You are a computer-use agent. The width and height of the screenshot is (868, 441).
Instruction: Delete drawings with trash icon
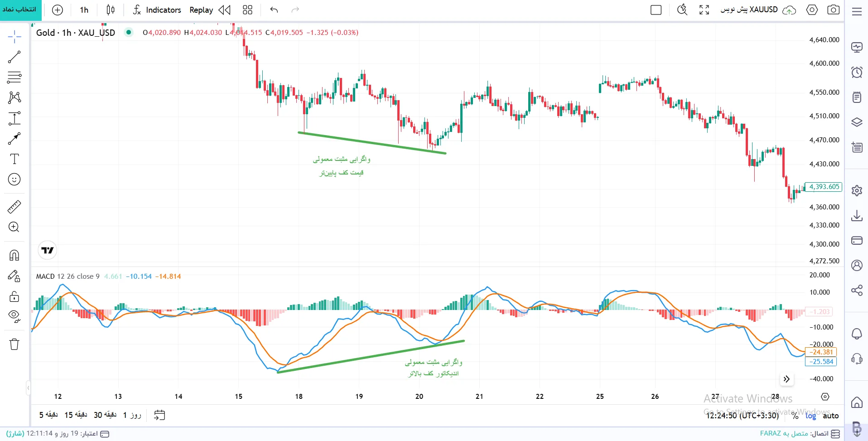click(14, 344)
